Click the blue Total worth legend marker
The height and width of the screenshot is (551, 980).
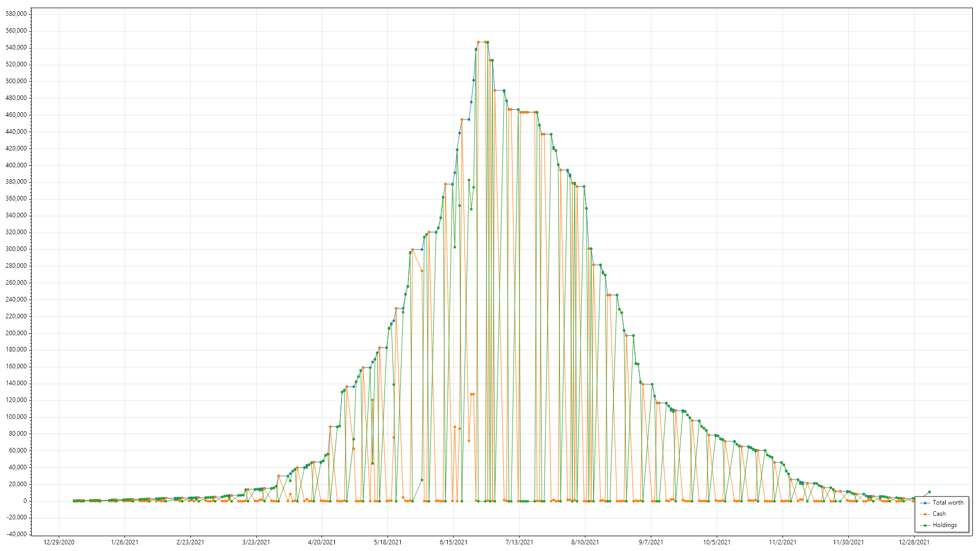coord(925,503)
